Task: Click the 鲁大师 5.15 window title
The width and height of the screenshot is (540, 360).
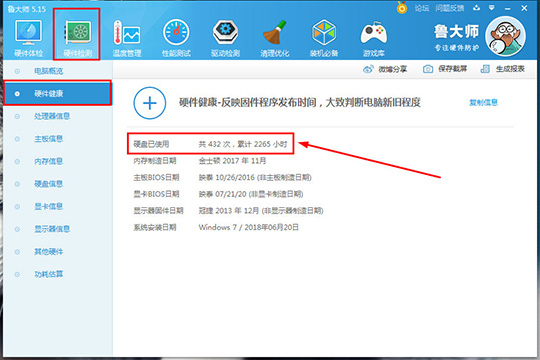Action: click(x=27, y=9)
